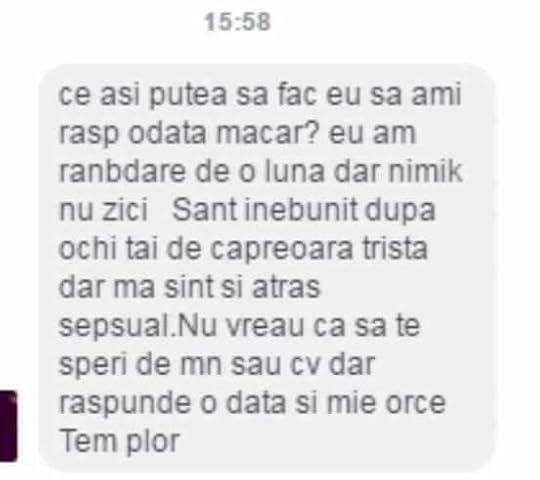
Task: Click the word 'orce' in the message
Action: [x=416, y=403]
